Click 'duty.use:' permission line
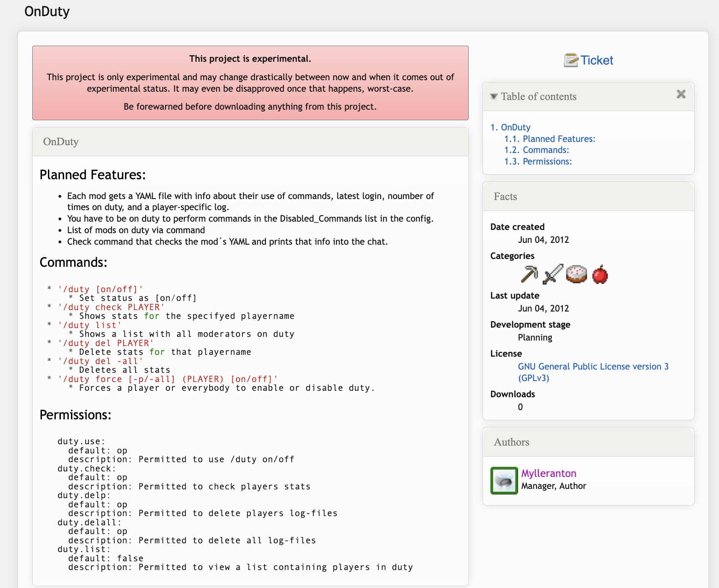719x588 pixels. click(x=82, y=441)
